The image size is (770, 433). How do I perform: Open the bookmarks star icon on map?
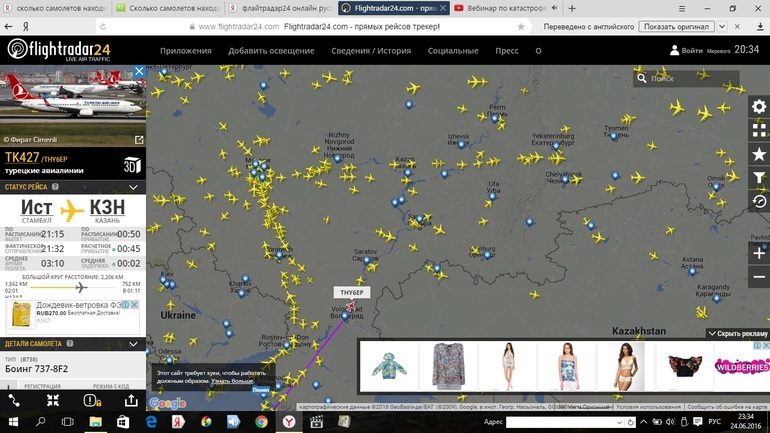tap(759, 154)
